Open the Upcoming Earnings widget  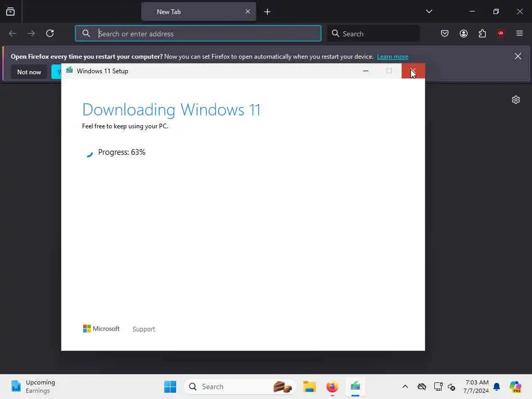point(33,387)
